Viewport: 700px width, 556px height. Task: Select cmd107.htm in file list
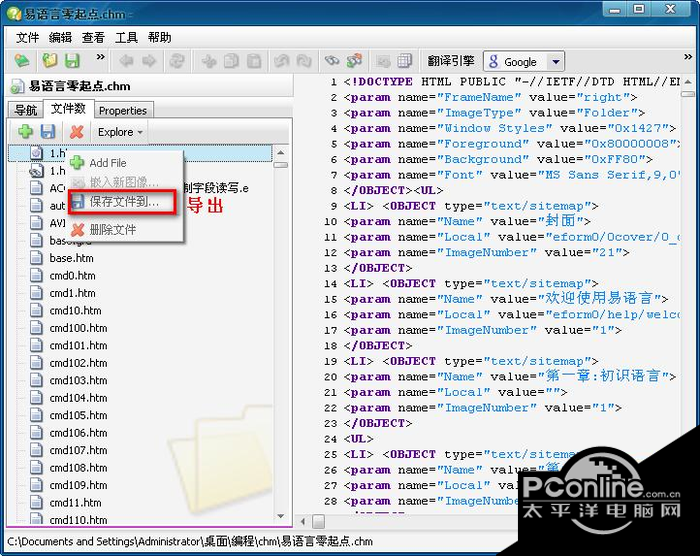[x=78, y=450]
